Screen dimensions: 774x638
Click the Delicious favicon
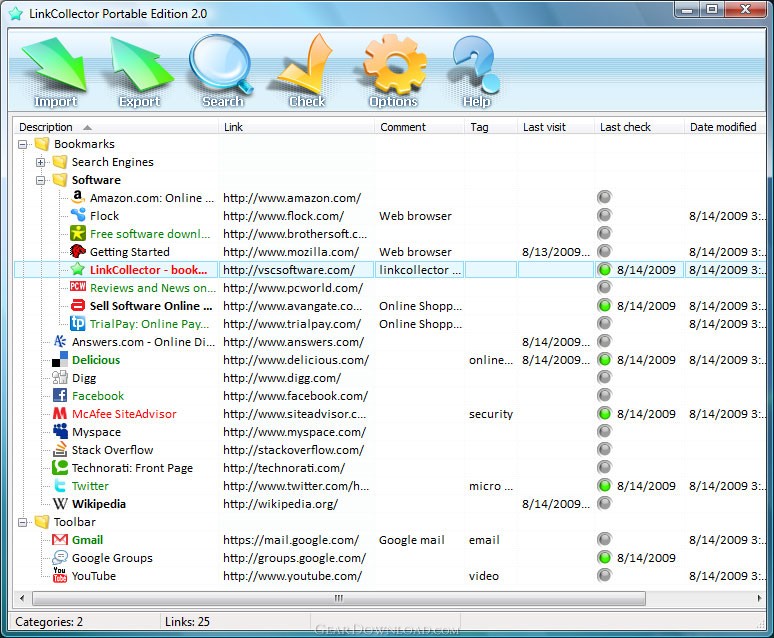tap(60, 359)
